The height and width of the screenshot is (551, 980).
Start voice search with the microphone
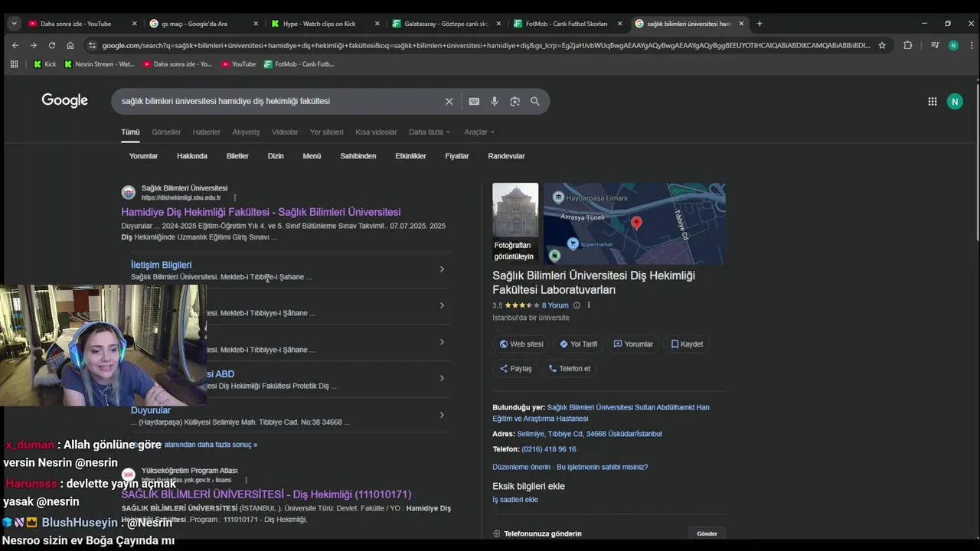click(495, 101)
